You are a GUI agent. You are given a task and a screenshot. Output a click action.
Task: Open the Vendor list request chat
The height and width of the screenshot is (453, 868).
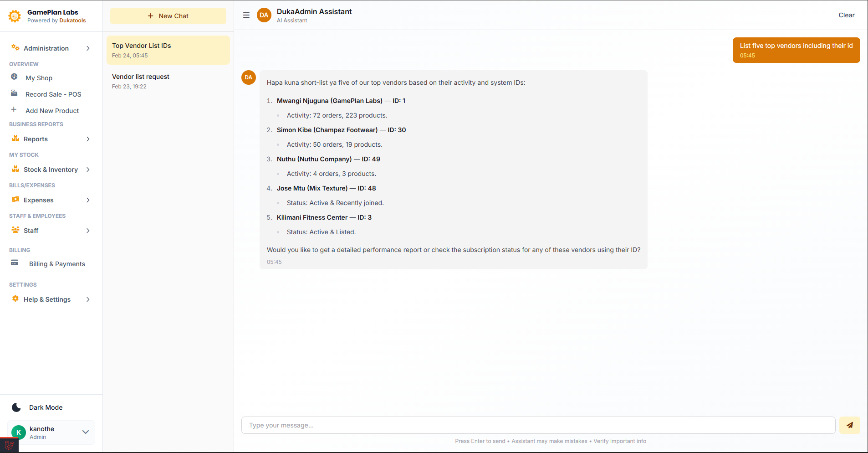click(x=168, y=81)
